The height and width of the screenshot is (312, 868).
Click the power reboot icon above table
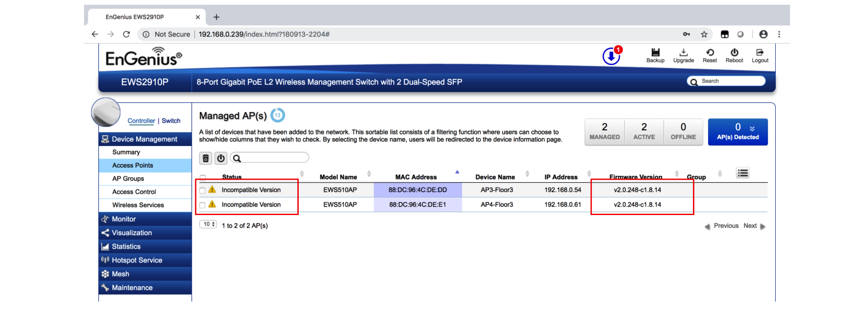[x=221, y=158]
